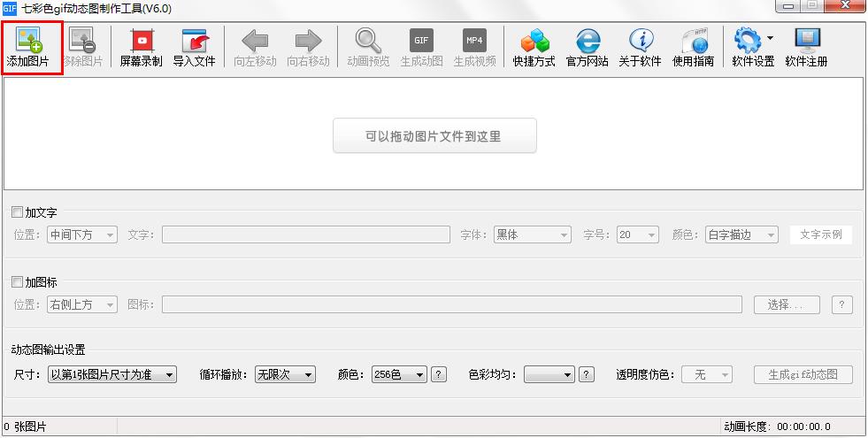
Task: Click the 动态图输出设置 group label
Action: coord(48,350)
